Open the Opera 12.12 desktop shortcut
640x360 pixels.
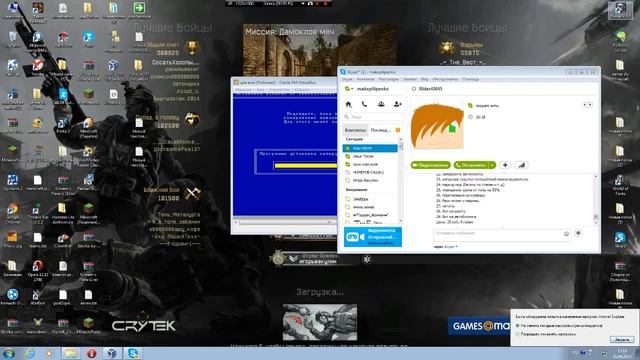tap(38, 270)
